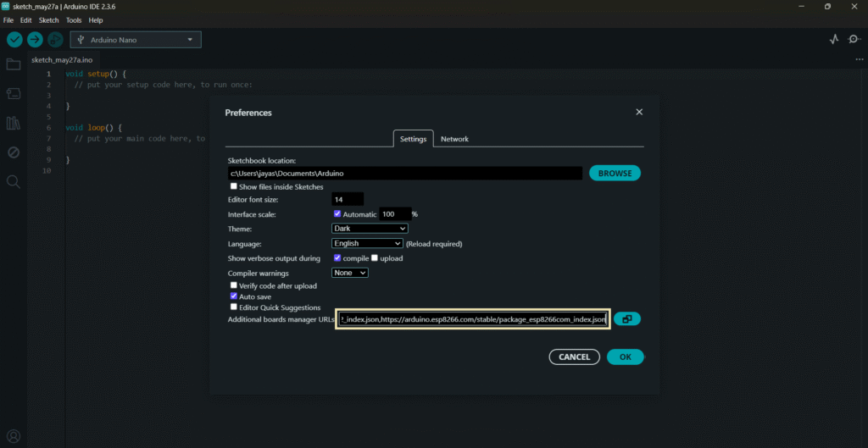
Task: Open the Serial Plotter icon
Action: [834, 39]
